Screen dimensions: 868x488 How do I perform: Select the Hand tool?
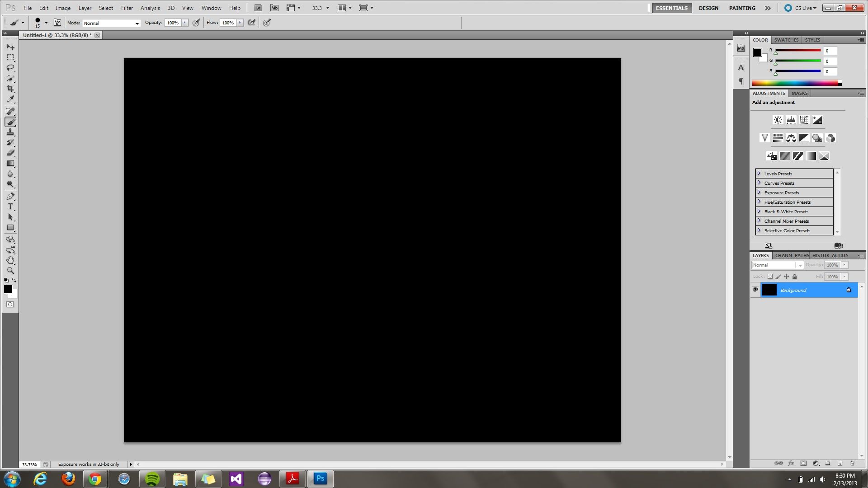[10, 260]
